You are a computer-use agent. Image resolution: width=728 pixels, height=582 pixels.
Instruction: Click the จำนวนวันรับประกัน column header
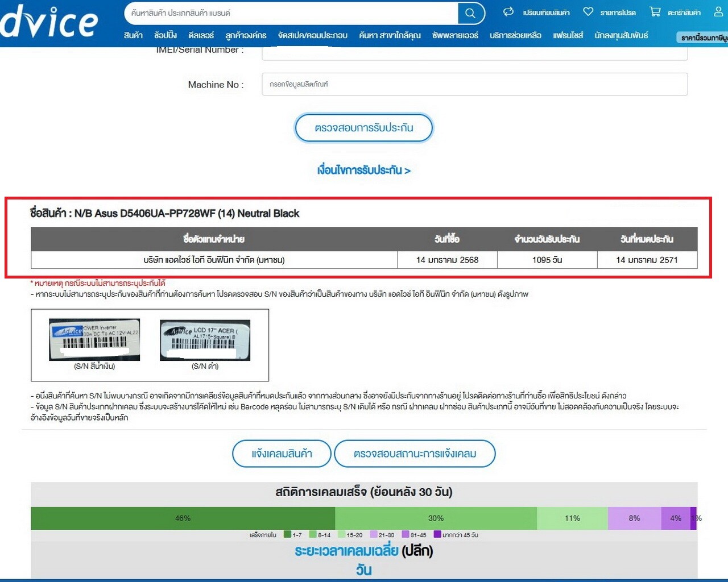point(547,239)
